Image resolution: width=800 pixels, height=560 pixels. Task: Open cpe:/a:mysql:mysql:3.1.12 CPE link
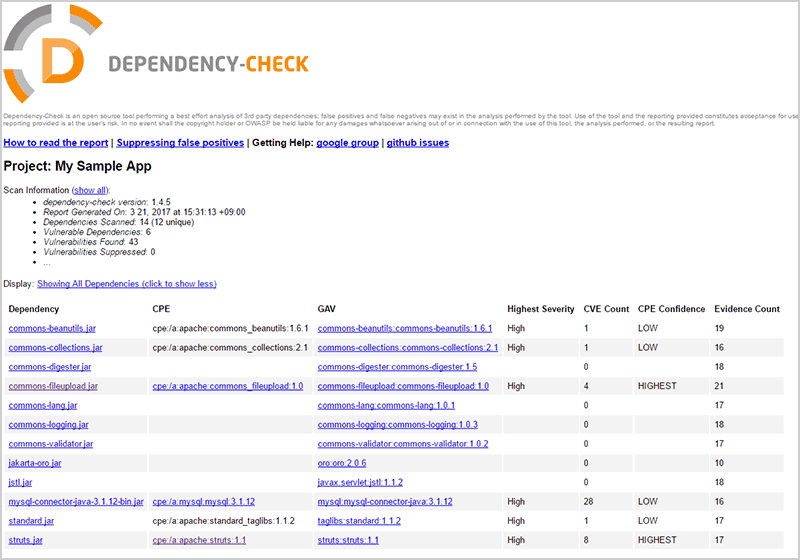[x=204, y=502]
